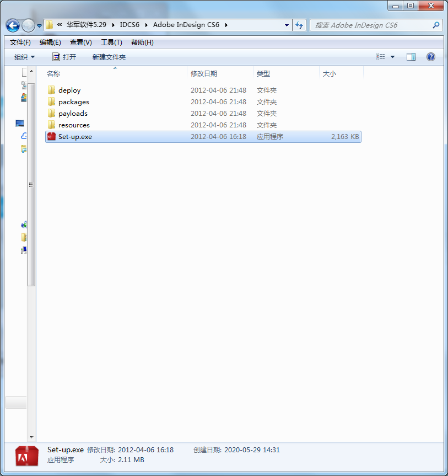Minimize the Explorer window
The height and width of the screenshot is (476, 448).
tap(396, 6)
